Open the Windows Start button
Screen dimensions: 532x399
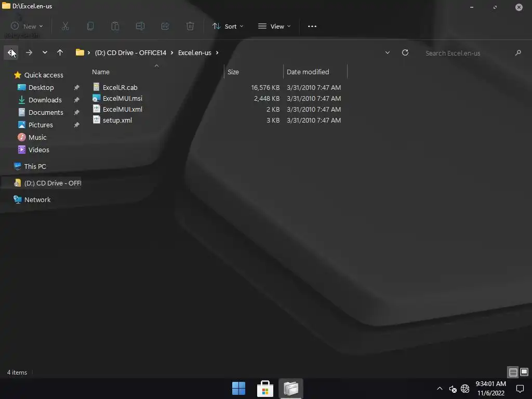[x=239, y=389]
